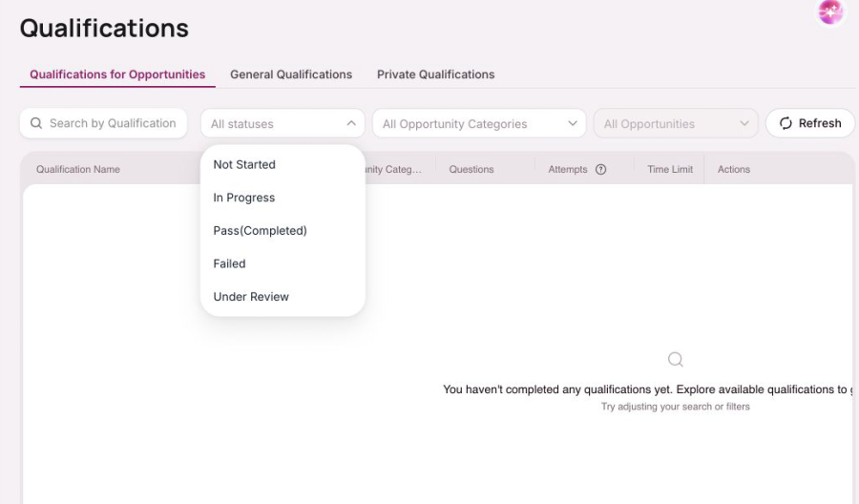859x504 pixels.
Task: Click the Time Limit column header
Action: pyautogui.click(x=670, y=169)
